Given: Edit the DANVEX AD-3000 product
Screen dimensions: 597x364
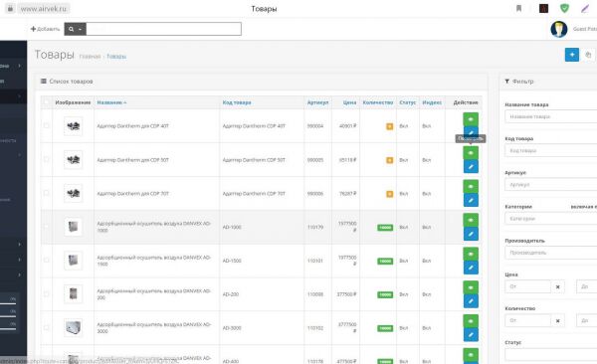Looking at the screenshot, I should pyautogui.click(x=471, y=335).
